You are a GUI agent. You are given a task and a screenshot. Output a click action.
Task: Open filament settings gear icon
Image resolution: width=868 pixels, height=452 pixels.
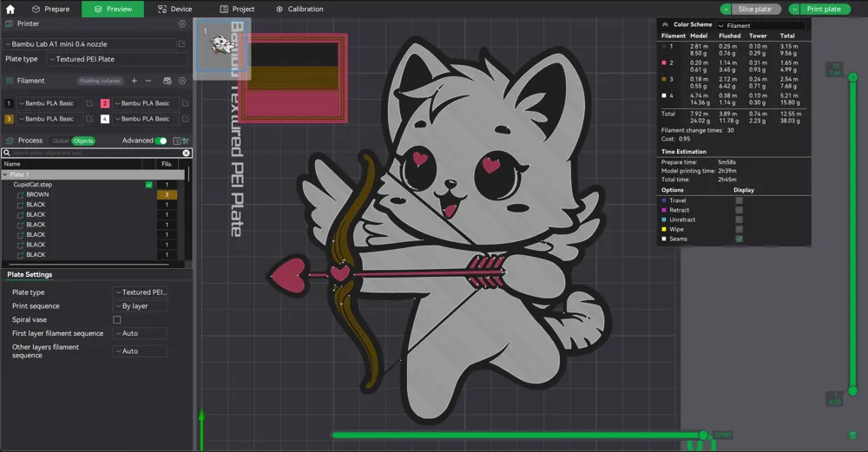[x=182, y=81]
